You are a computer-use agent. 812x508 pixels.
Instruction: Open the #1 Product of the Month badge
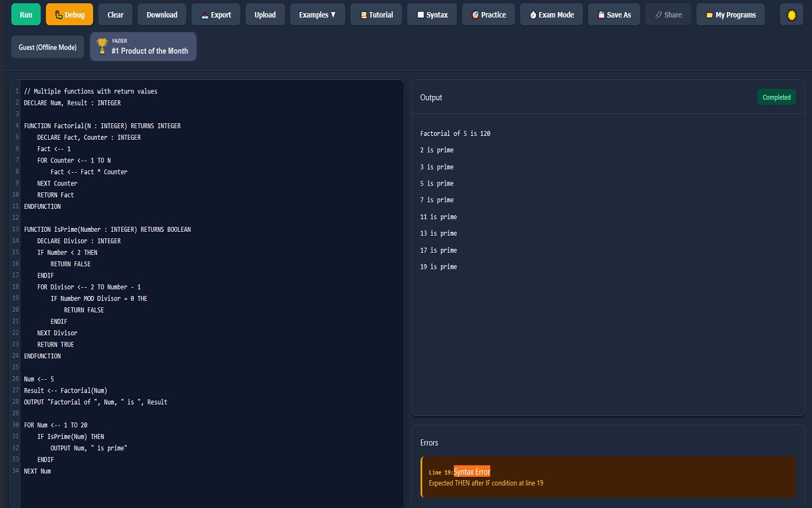click(x=143, y=47)
